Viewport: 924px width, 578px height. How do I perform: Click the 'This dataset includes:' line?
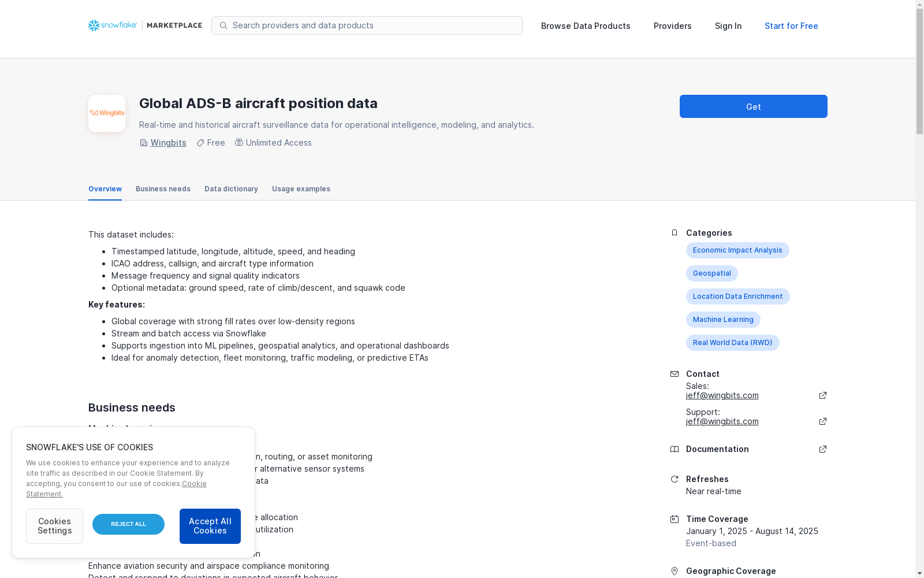tap(131, 235)
